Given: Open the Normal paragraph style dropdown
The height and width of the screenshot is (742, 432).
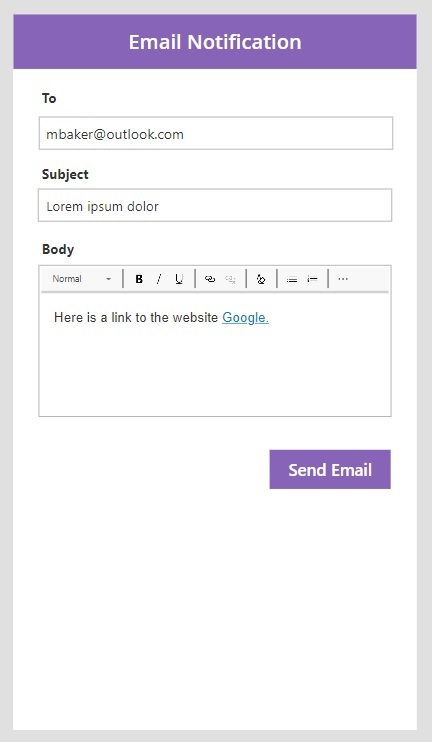Looking at the screenshot, I should click(81, 279).
